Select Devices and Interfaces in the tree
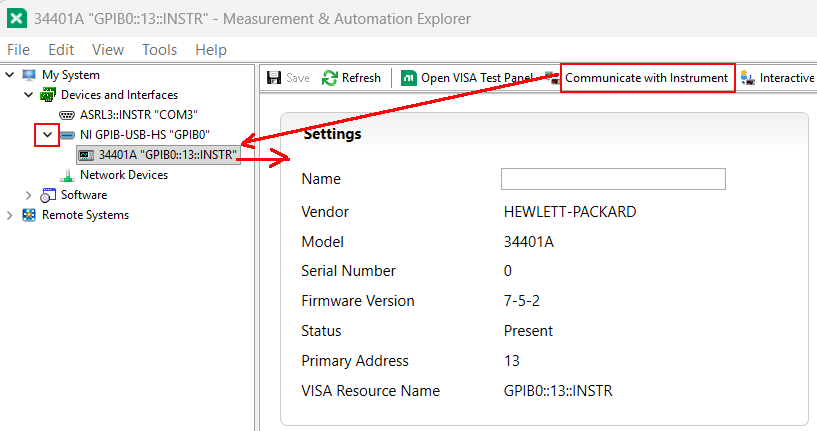The height and width of the screenshot is (431, 817). [119, 95]
